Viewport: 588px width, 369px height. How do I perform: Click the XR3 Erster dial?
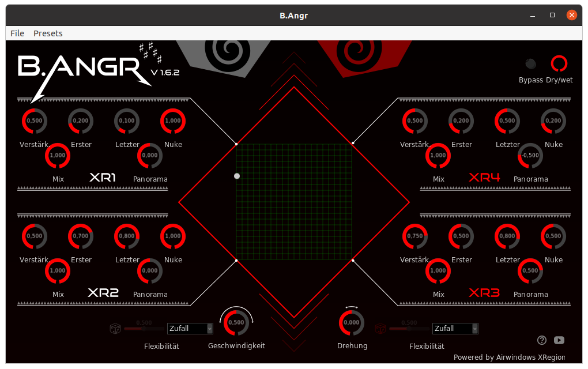tap(461, 236)
